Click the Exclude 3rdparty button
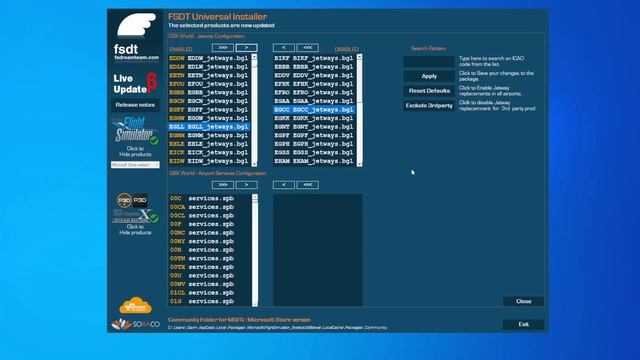Image resolution: width=640 pixels, height=360 pixels. (429, 105)
